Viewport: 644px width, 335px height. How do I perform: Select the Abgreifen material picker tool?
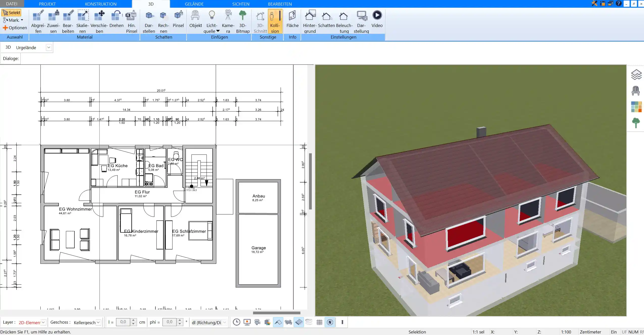click(x=38, y=21)
